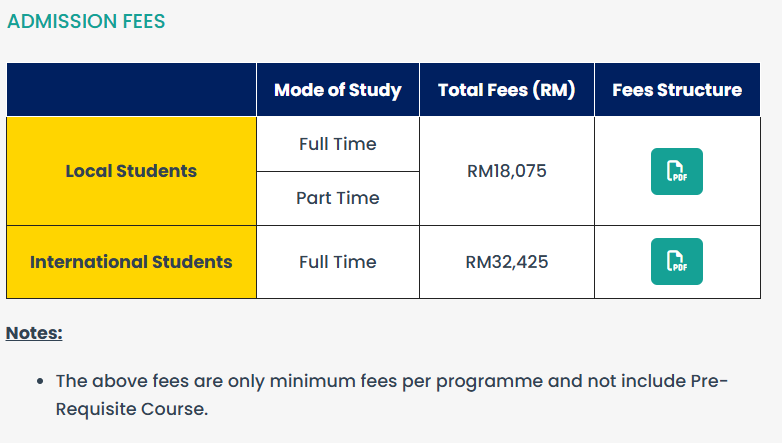
Task: Click the 'Requisite Course.' text in the note
Action: point(131,409)
